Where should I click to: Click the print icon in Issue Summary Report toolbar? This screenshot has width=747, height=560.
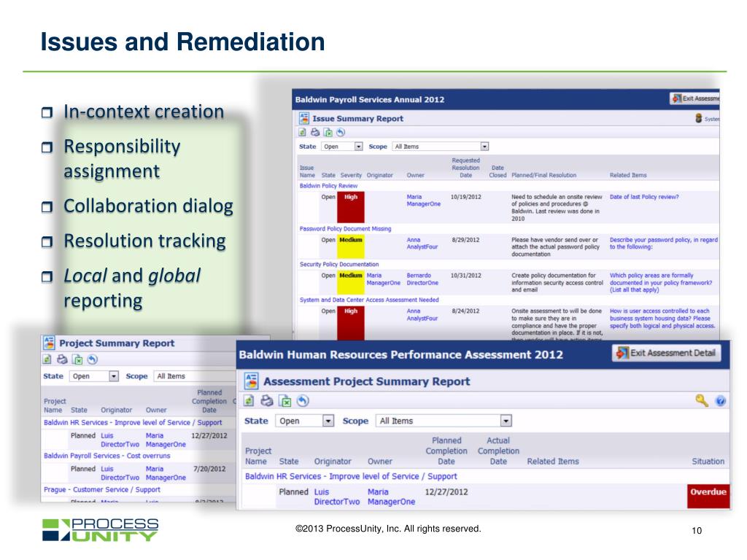pos(315,133)
